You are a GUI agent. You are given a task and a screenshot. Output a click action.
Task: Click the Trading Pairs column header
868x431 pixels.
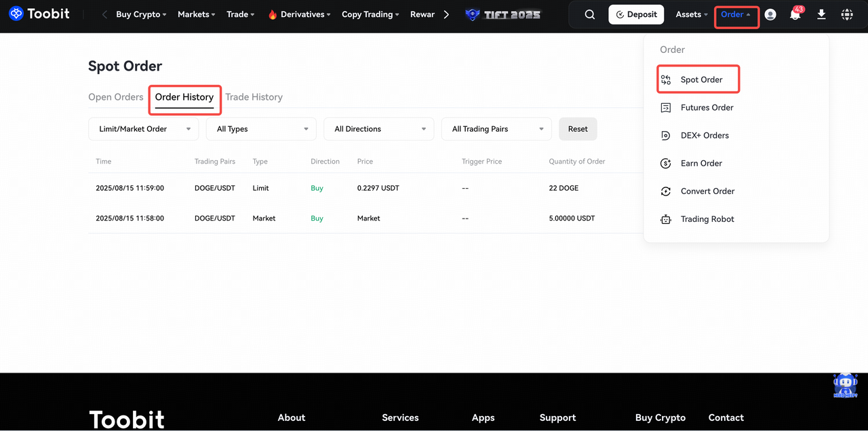(x=215, y=162)
